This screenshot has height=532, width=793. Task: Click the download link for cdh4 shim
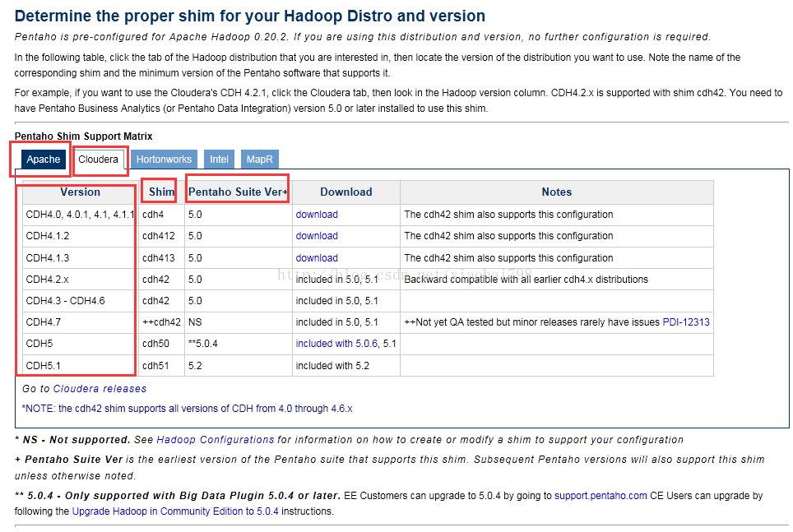[x=317, y=215]
